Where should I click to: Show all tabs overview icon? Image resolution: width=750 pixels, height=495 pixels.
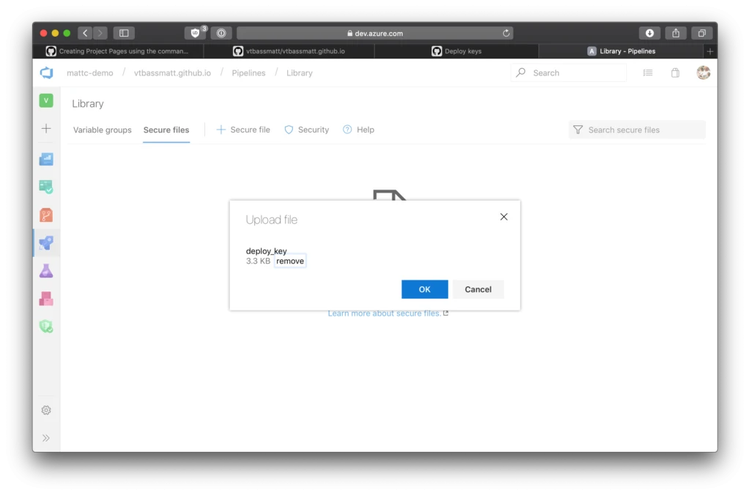click(702, 33)
